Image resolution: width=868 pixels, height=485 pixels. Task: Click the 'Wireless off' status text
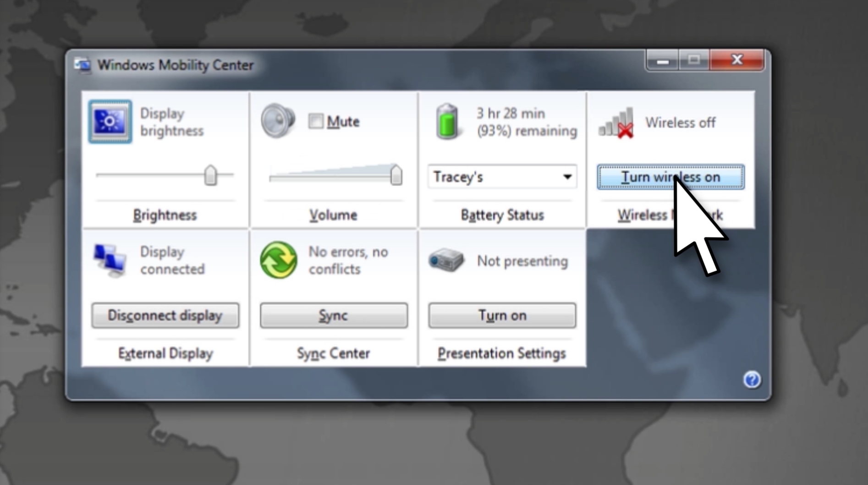tap(681, 122)
